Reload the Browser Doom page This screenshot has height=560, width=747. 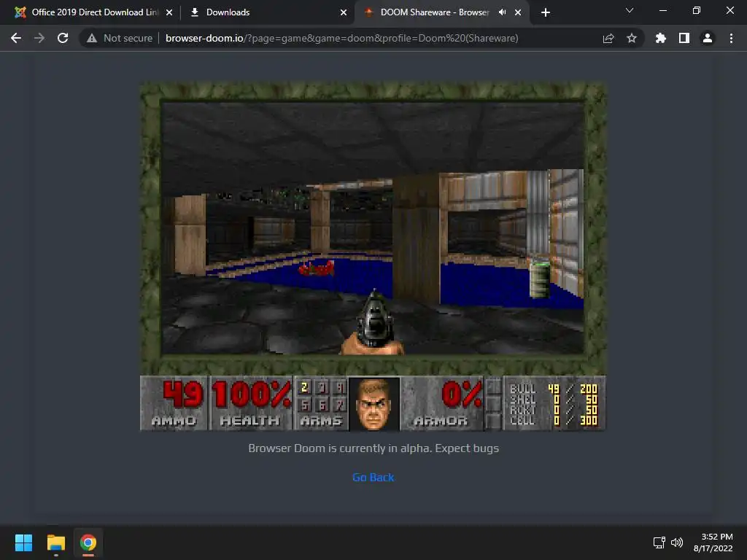(x=63, y=38)
